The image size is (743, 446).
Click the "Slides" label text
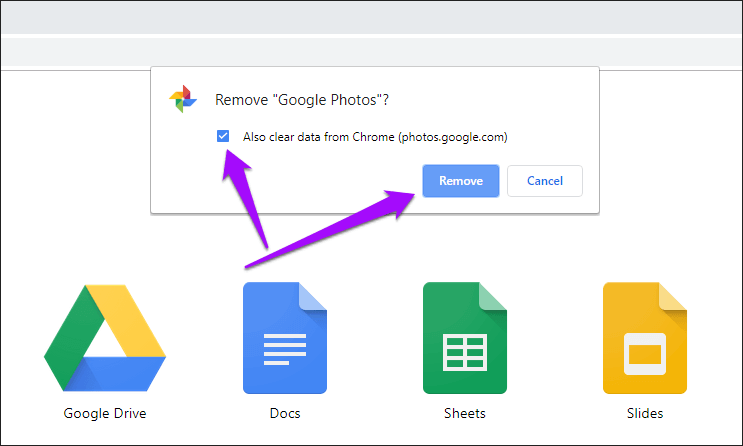(644, 413)
